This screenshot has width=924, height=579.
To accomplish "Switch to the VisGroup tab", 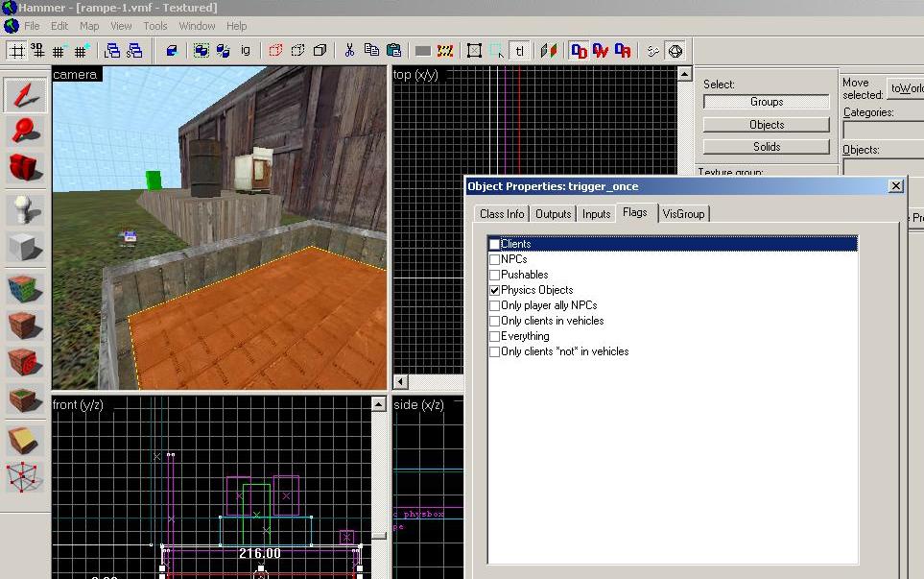I will point(683,214).
